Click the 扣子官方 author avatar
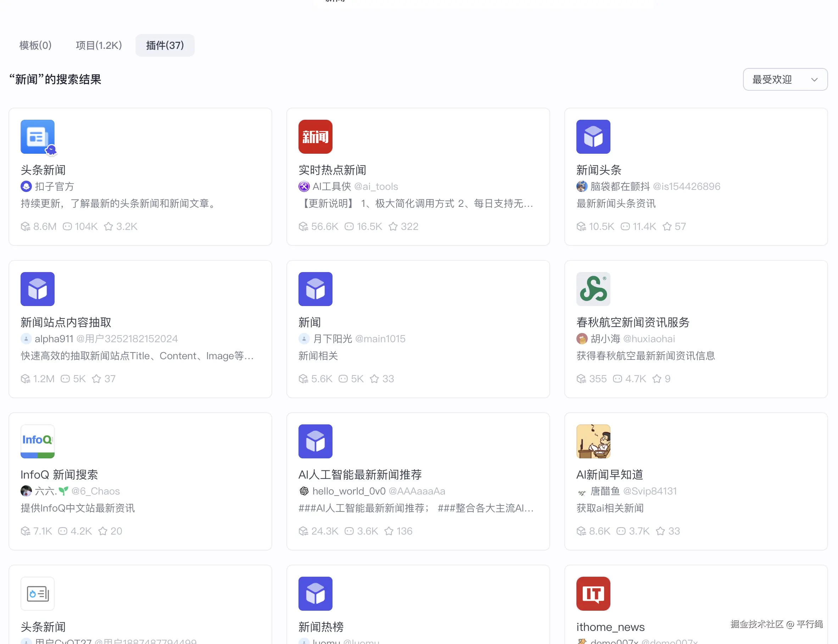The height and width of the screenshot is (644, 838). tap(26, 186)
